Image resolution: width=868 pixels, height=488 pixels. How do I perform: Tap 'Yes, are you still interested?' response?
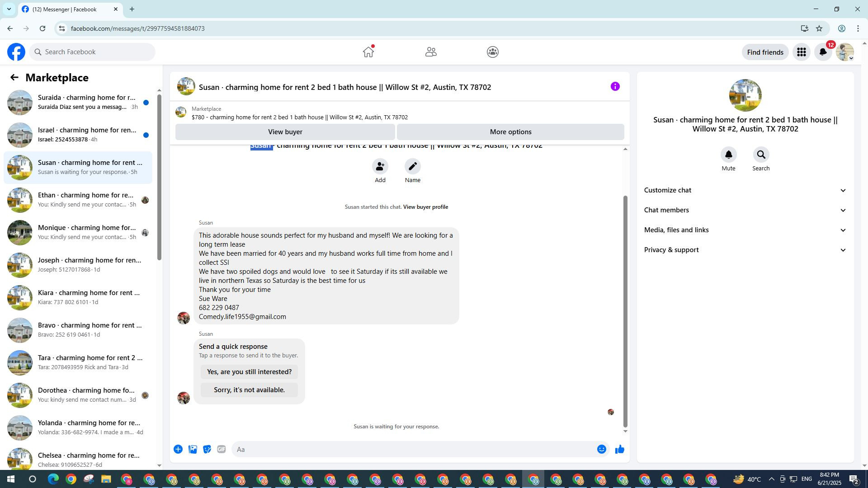click(x=249, y=372)
